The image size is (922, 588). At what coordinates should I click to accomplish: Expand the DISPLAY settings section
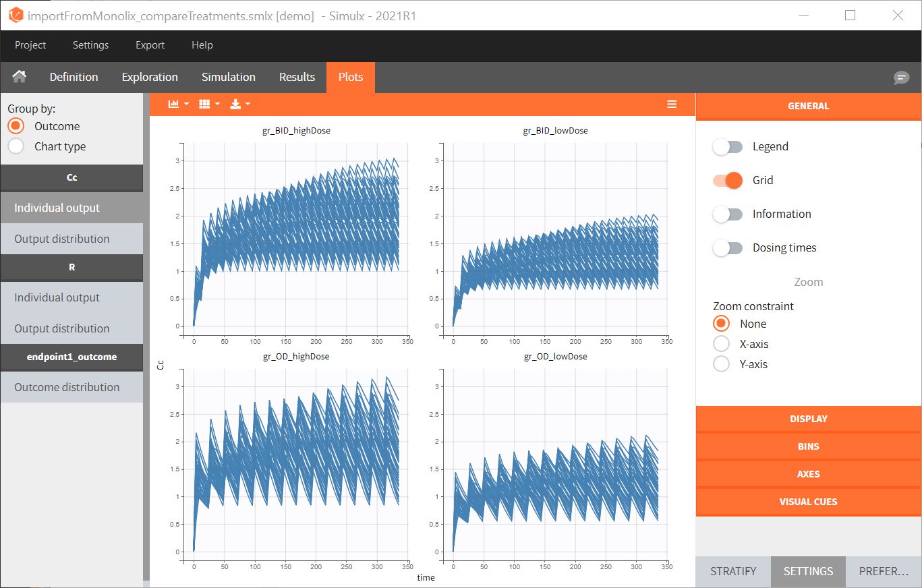pos(808,419)
